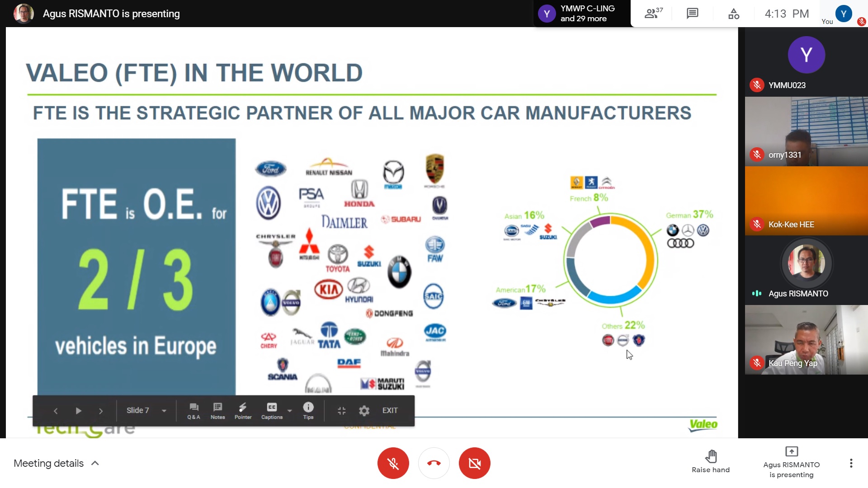Click muted mic icon beside Kau Peng Yap
This screenshot has width=868, height=488.
click(757, 363)
